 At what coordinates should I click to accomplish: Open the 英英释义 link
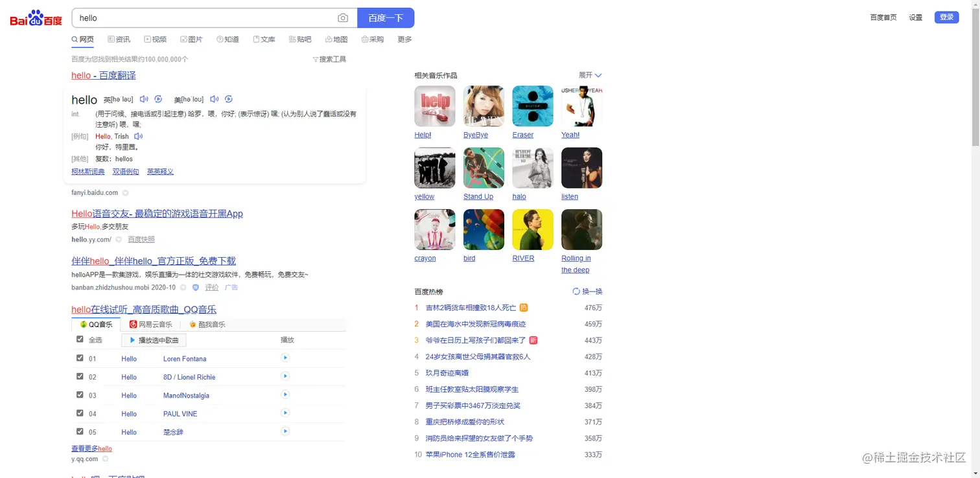pyautogui.click(x=160, y=172)
